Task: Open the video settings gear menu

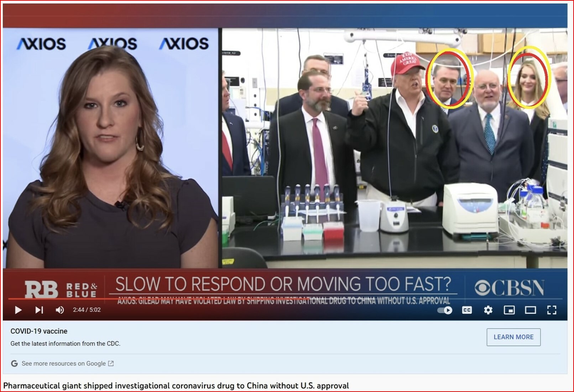Action: pos(488,310)
